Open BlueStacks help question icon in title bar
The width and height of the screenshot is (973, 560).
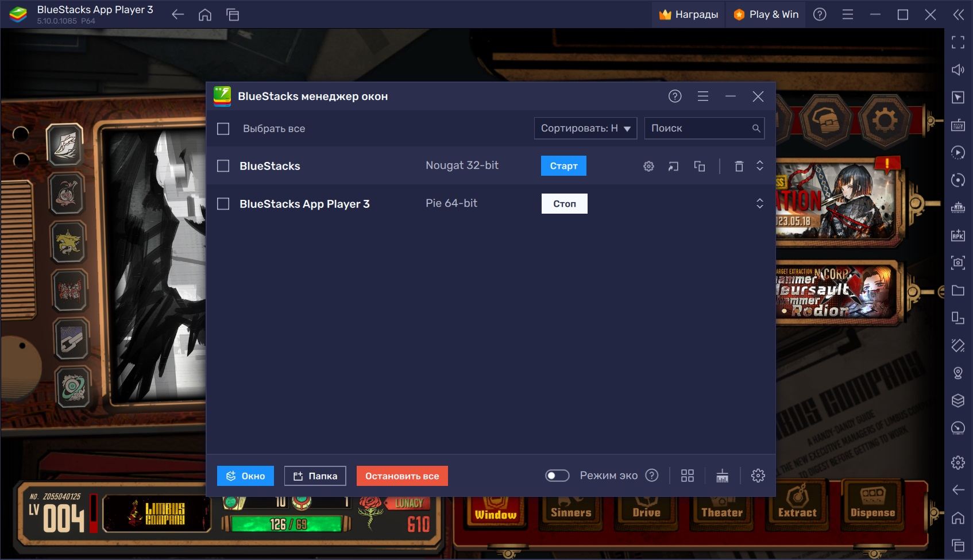820,14
